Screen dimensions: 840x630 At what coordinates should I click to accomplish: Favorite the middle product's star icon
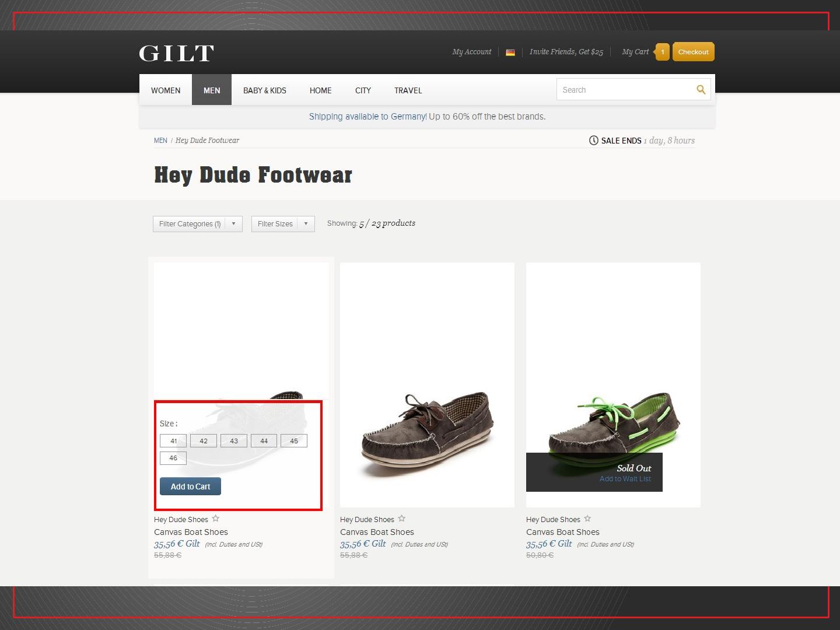click(402, 519)
